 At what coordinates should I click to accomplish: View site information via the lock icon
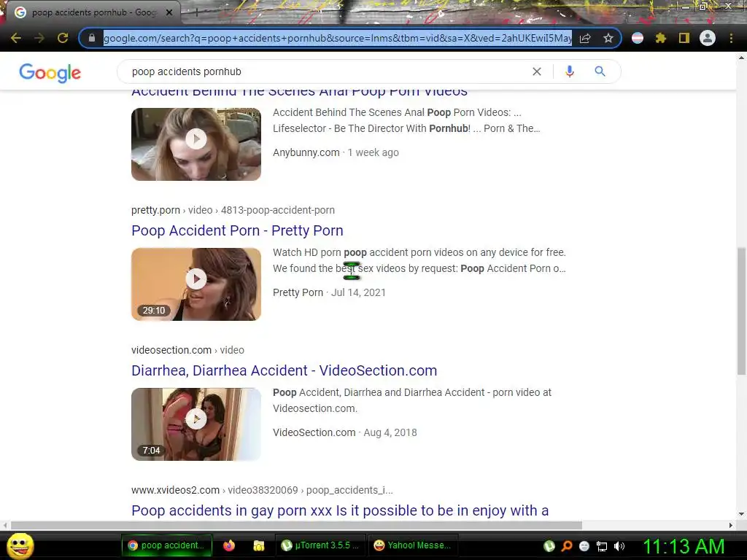tap(91, 38)
